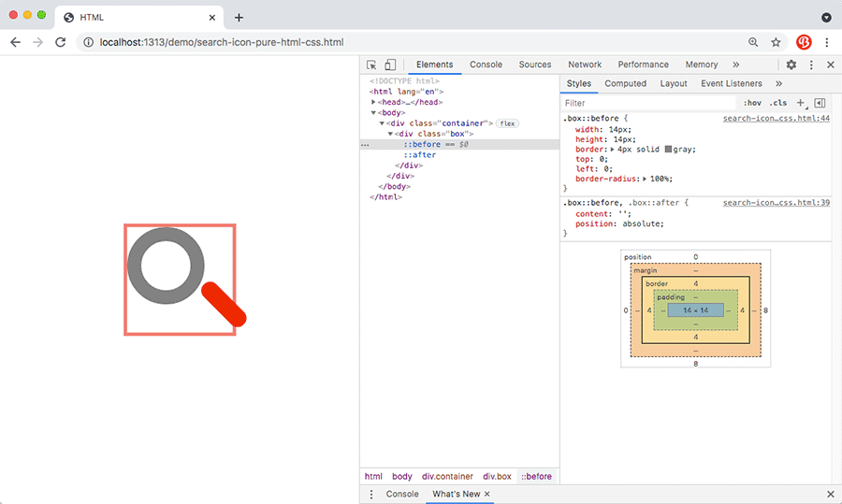Open the Network tab
Image resolution: width=842 pixels, height=504 pixels.
click(x=585, y=65)
